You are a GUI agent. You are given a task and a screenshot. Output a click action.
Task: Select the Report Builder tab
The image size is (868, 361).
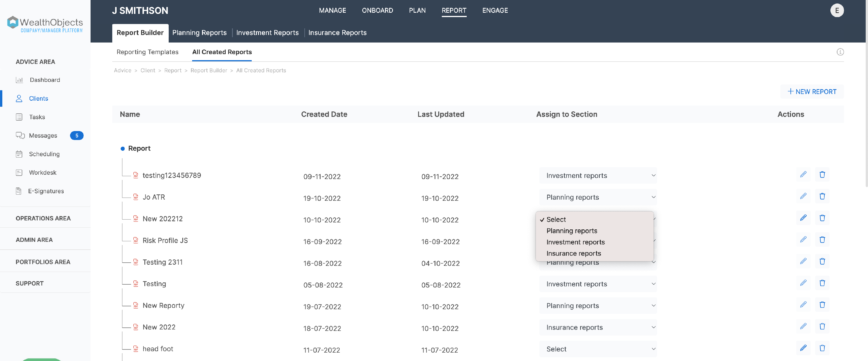[x=140, y=33]
